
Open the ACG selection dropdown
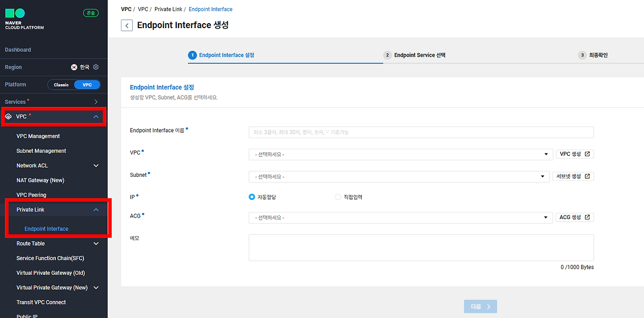[x=400, y=218]
